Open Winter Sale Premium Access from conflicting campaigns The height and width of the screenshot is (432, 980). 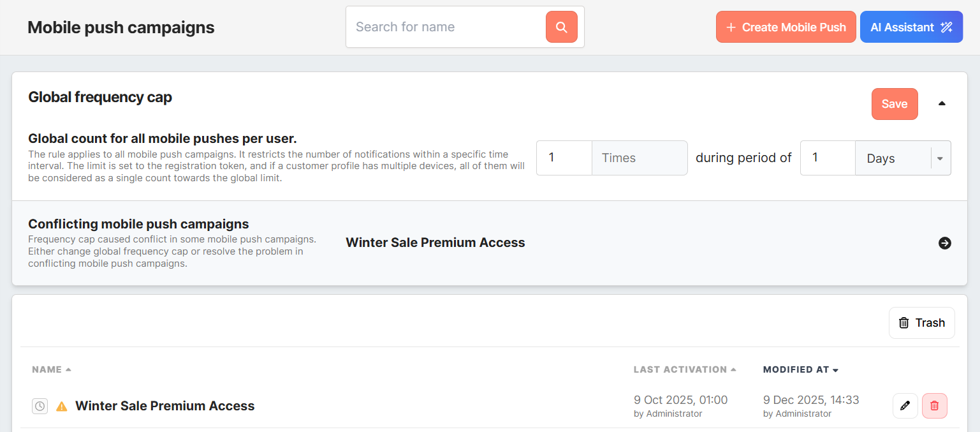tap(435, 243)
